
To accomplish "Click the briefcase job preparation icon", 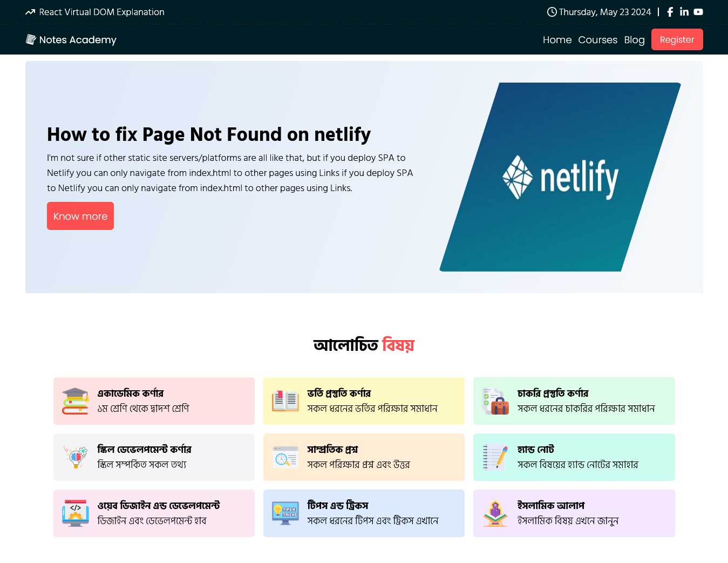I will [x=495, y=401].
